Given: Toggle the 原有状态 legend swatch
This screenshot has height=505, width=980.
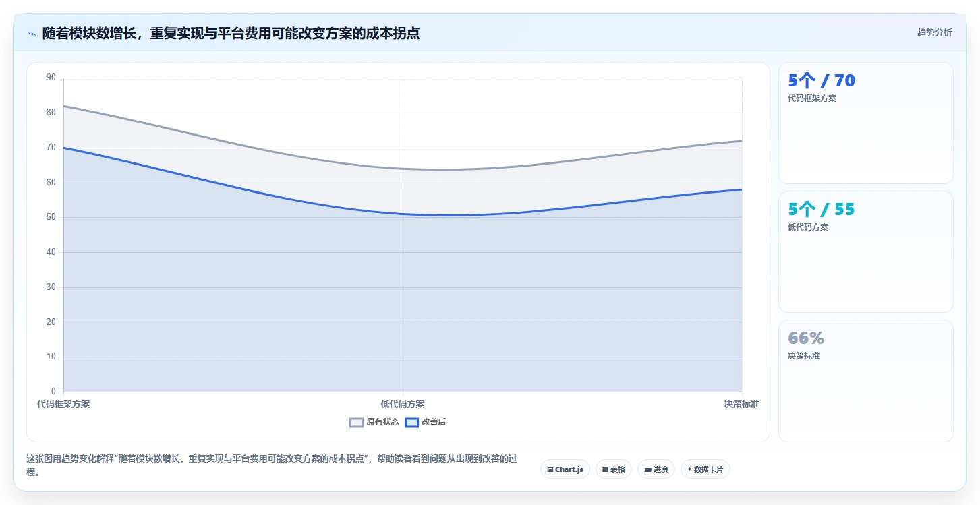Looking at the screenshot, I should 356,423.
